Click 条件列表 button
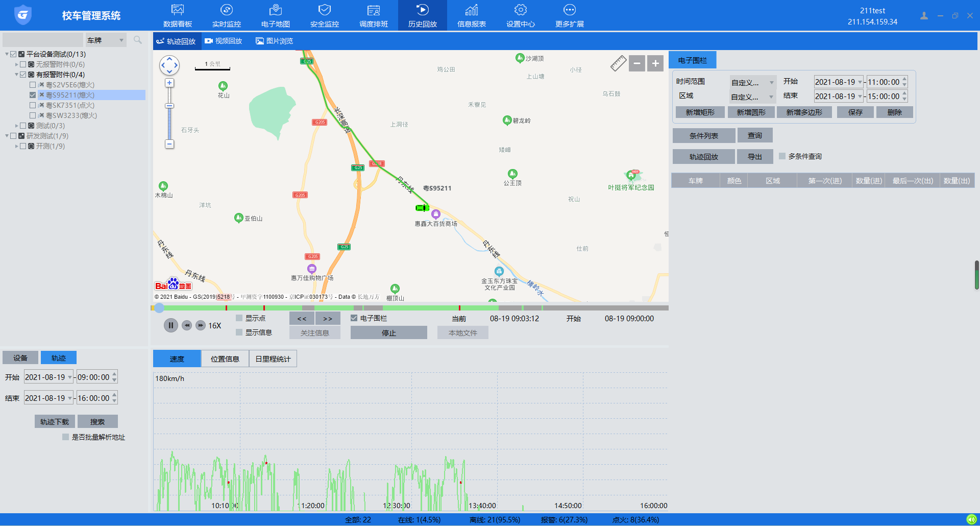 coord(704,135)
